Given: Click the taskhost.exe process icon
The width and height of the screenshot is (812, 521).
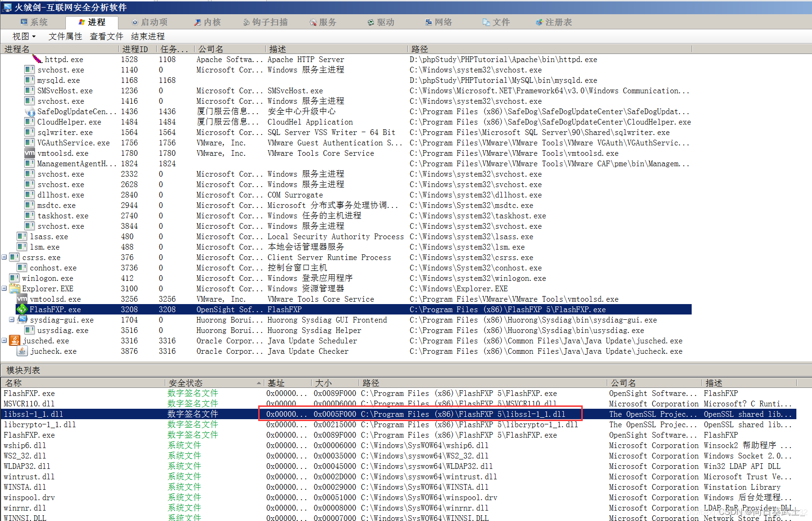Looking at the screenshot, I should tap(29, 216).
